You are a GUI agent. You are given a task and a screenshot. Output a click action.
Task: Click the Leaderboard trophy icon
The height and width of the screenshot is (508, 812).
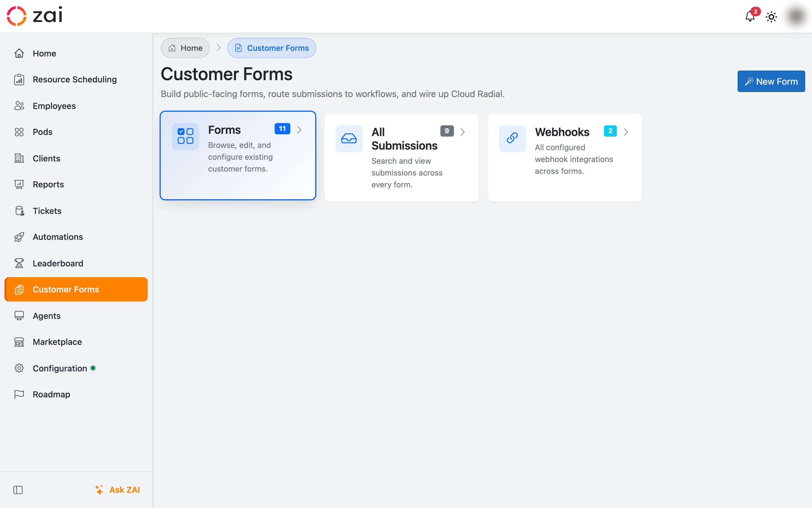tap(19, 263)
